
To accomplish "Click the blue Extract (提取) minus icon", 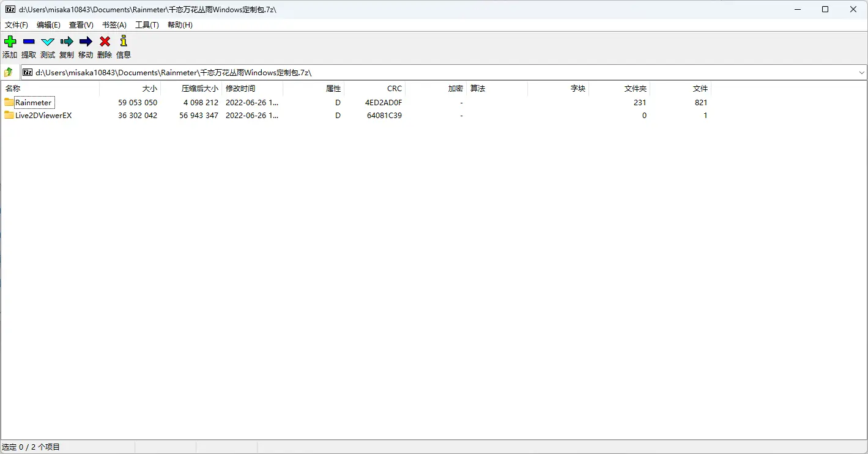I will 29,42.
